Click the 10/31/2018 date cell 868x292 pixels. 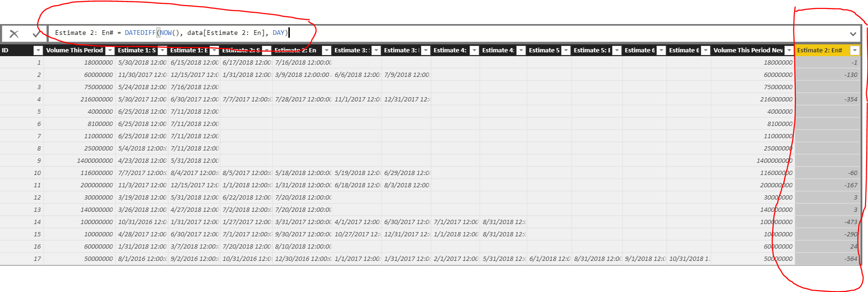click(x=689, y=259)
